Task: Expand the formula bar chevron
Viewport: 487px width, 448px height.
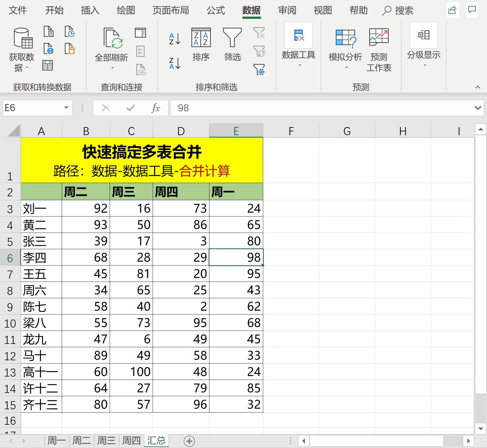Action: 478,108
